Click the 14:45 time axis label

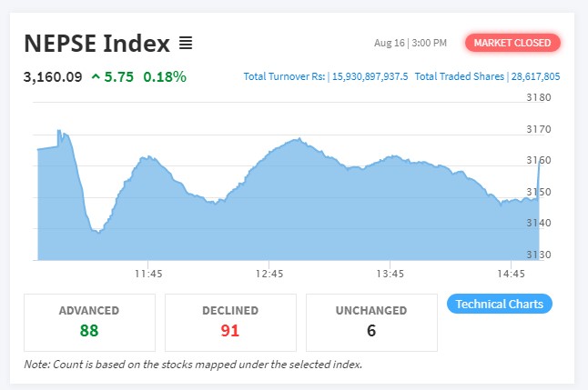click(x=512, y=273)
